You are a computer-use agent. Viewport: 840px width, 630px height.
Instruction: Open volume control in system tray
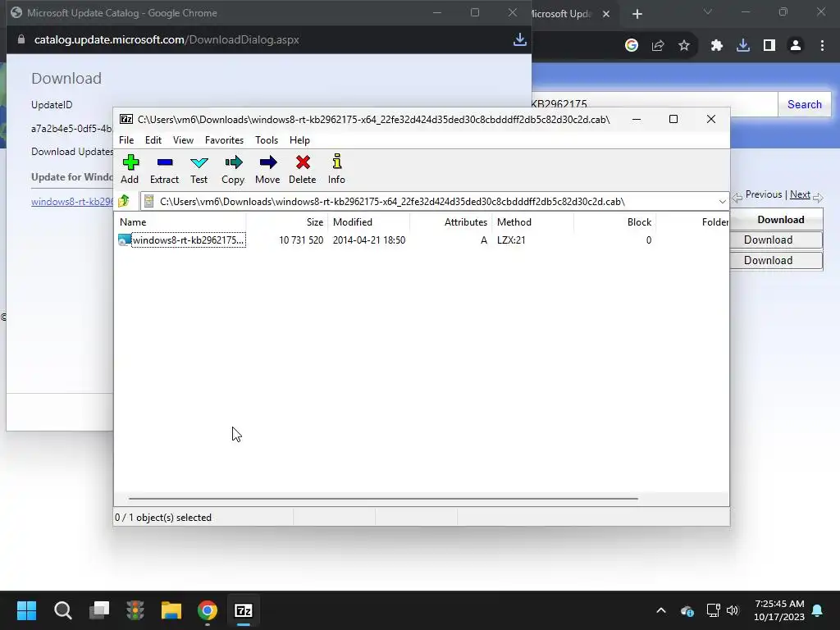[x=733, y=610]
